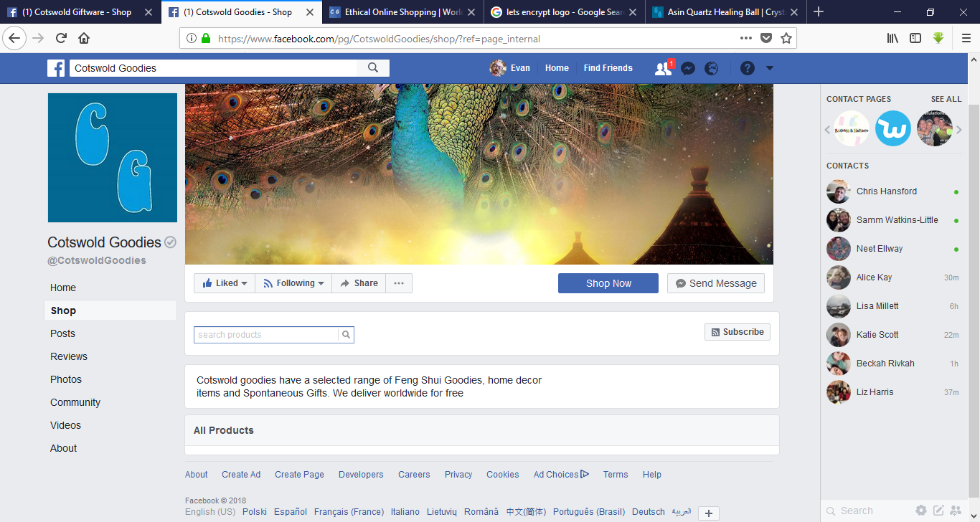Open chat with Samm Watkins-Little
Image resolution: width=980 pixels, height=522 pixels.
point(892,220)
